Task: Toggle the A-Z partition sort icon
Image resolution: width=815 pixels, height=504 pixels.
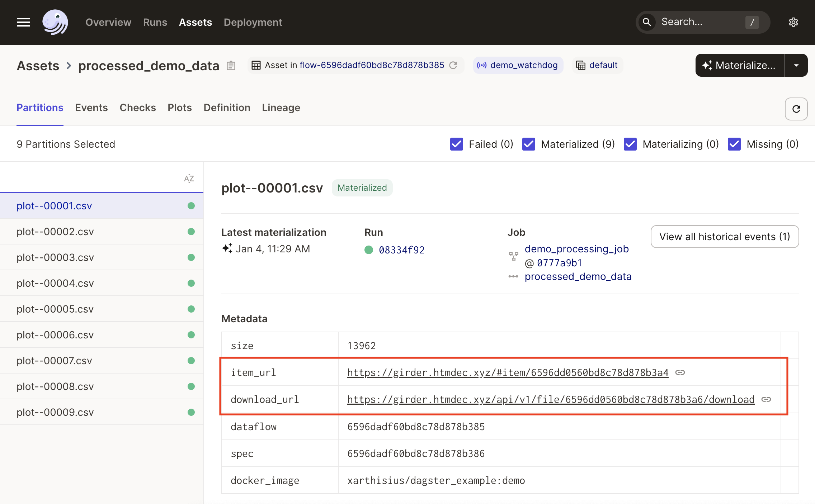Action: 189,179
